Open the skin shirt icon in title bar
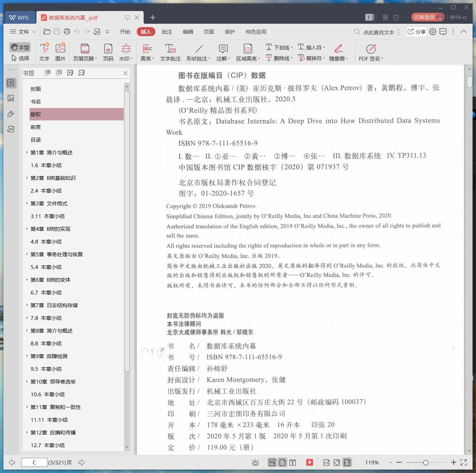 tap(396, 17)
